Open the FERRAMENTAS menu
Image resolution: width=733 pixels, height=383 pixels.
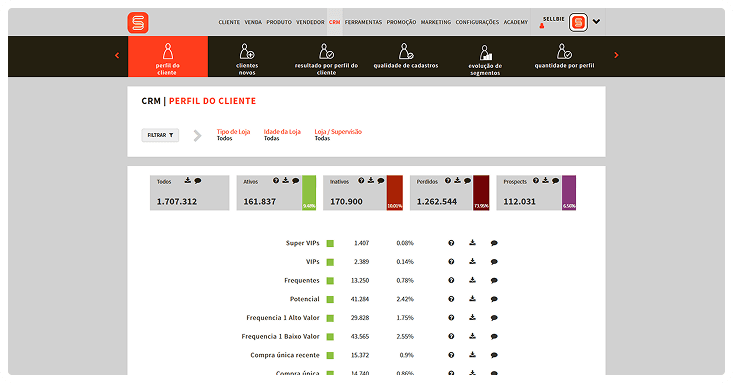pyautogui.click(x=363, y=22)
